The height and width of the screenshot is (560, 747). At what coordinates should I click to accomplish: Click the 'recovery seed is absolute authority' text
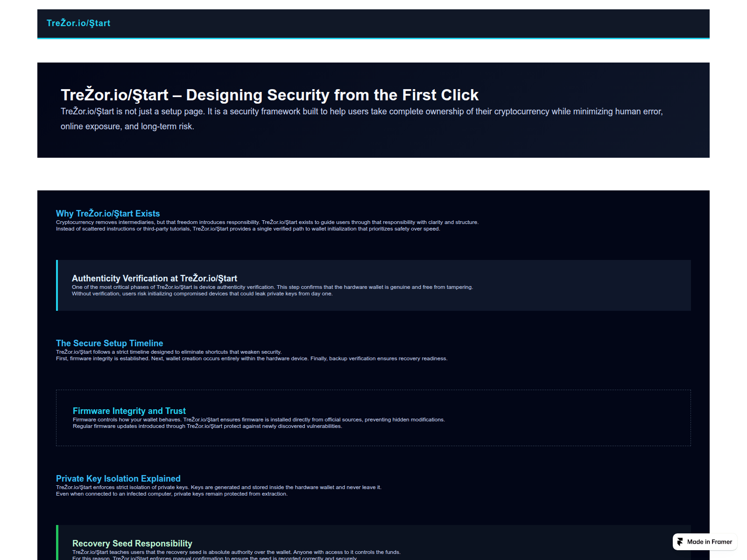point(236,555)
